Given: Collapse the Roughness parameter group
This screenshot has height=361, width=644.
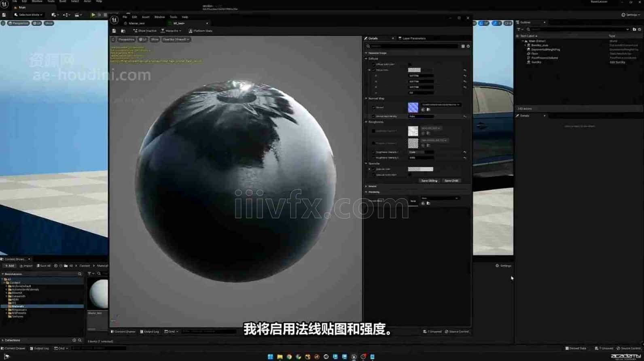Looking at the screenshot, I should (366, 122).
